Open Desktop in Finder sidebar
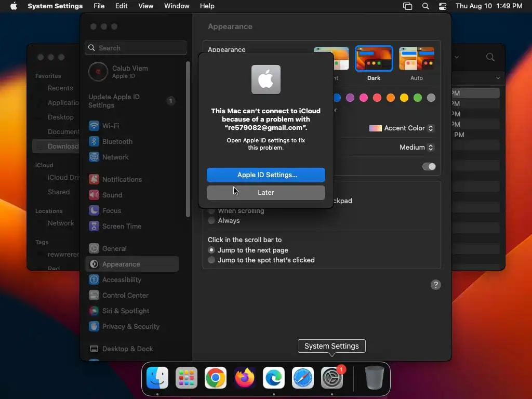This screenshot has height=399, width=532. (61, 117)
